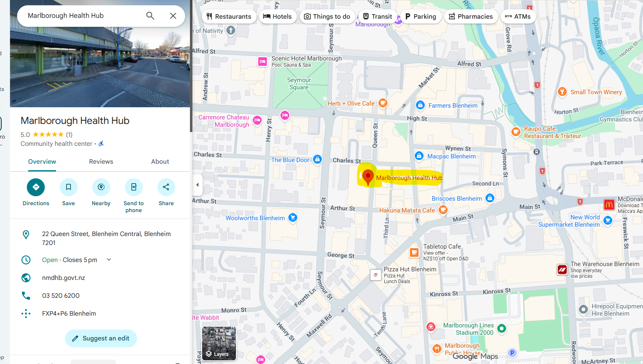The image size is (643, 364).
Task: Open Directions for Marlborough Health Hub
Action: point(36,187)
